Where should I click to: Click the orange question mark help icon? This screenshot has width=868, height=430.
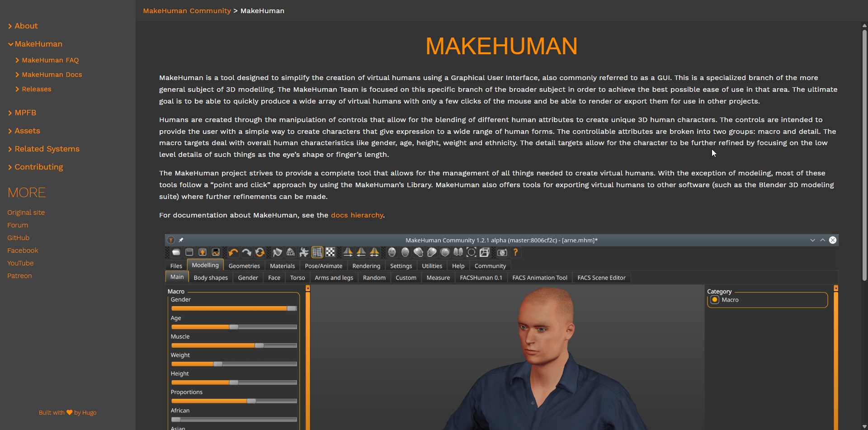[515, 252]
